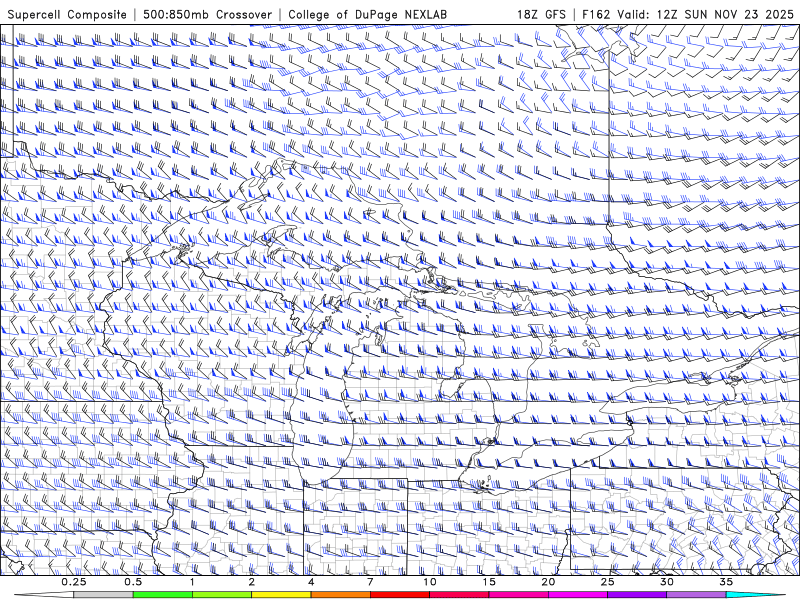Viewport: 800px width, 600px height.
Task: Click the 'Valid: 12Z SUN NOV 23 2025' text
Action: 705,14
